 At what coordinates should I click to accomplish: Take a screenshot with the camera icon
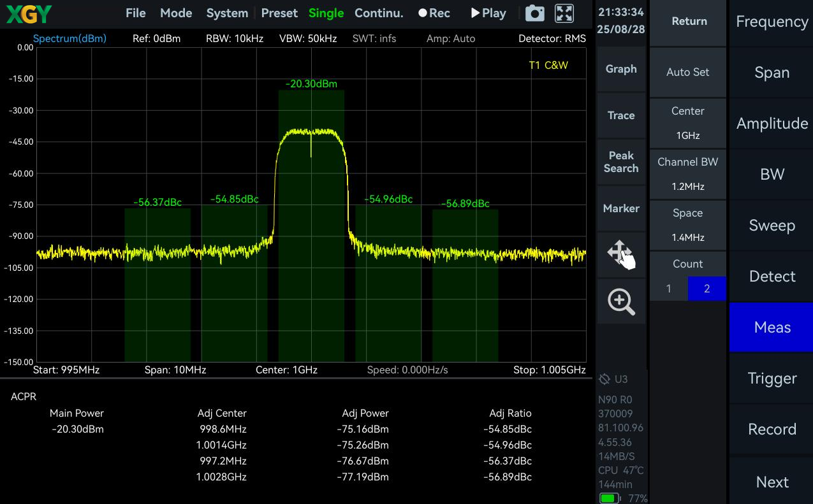coord(534,13)
